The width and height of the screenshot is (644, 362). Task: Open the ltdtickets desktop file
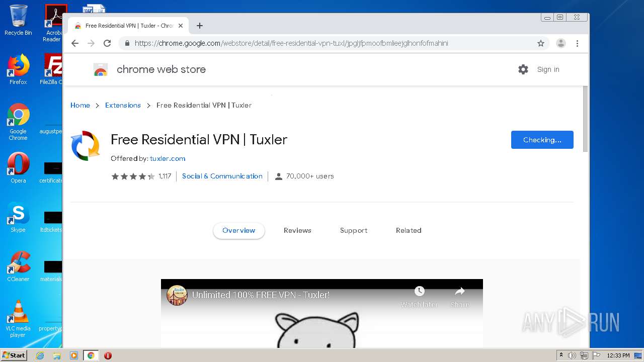[x=51, y=221]
